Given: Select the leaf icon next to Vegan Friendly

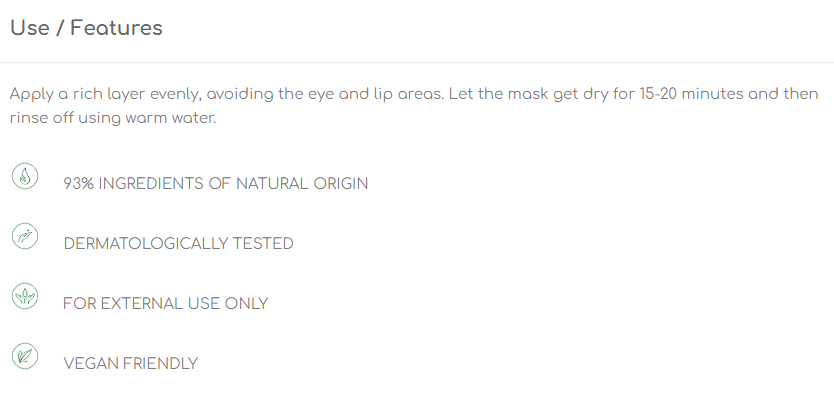Looking at the screenshot, I should point(25,356).
